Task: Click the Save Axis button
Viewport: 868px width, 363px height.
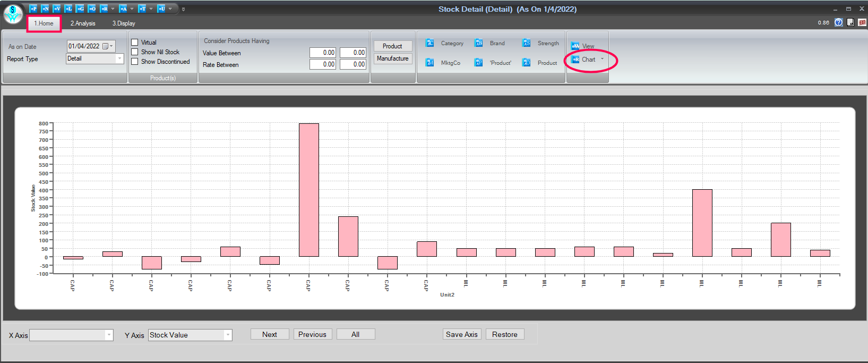Action: coord(462,334)
